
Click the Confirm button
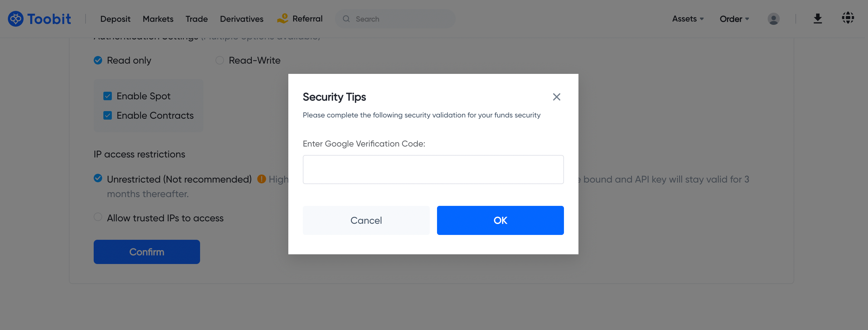147,252
